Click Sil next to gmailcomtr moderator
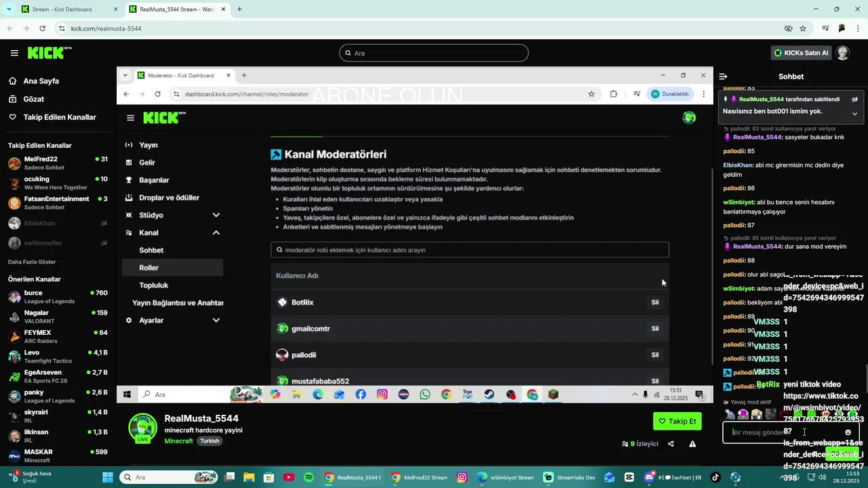 click(655, 329)
